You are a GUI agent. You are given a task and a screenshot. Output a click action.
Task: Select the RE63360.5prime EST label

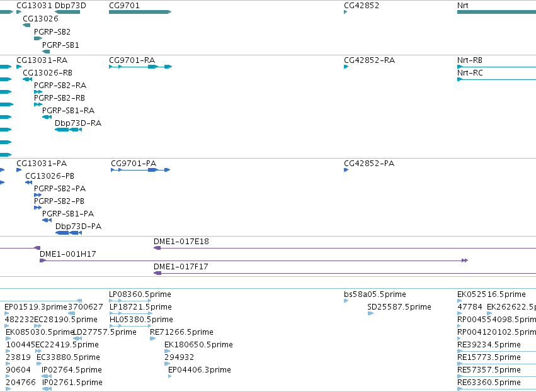pos(489,383)
